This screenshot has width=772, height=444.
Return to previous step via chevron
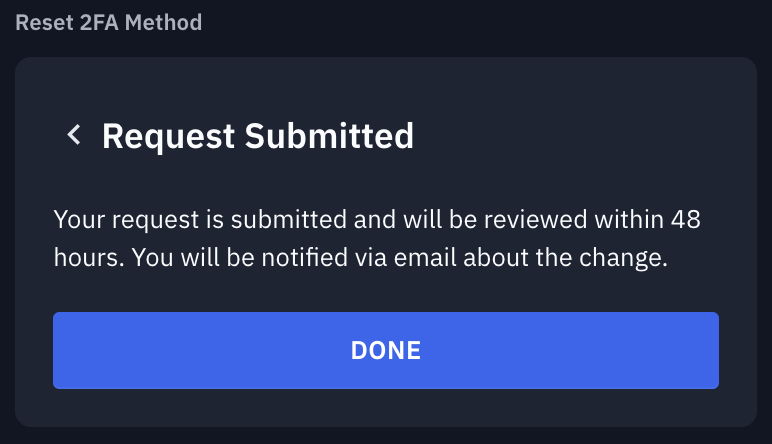coord(73,135)
